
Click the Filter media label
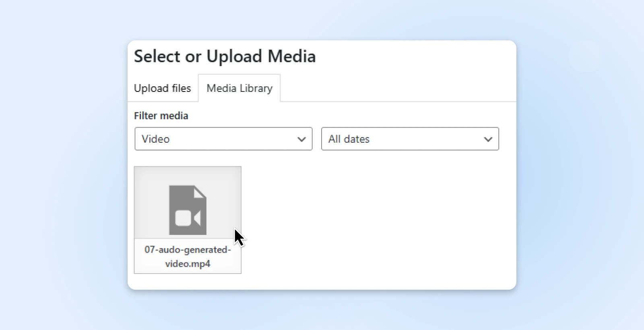click(161, 116)
